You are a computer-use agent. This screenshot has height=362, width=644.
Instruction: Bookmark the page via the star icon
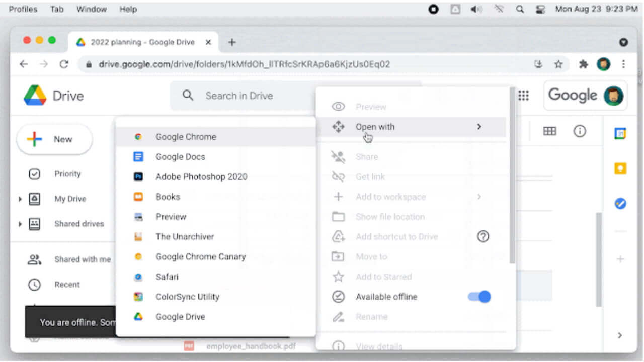[558, 64]
